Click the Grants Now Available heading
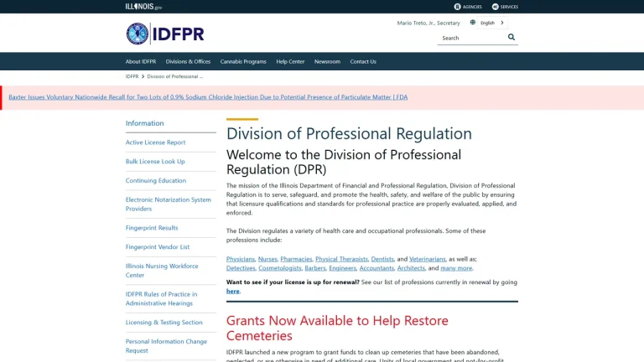The height and width of the screenshot is (362, 644). (337, 328)
